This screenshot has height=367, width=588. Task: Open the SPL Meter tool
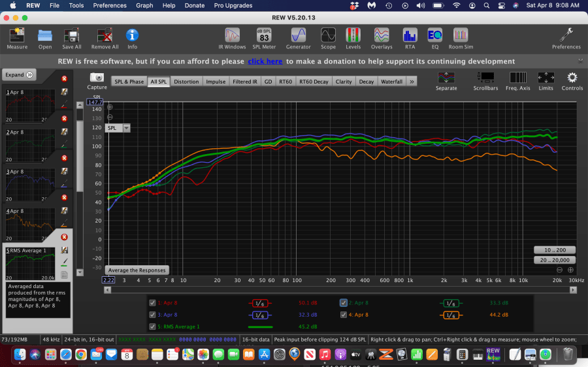click(264, 39)
